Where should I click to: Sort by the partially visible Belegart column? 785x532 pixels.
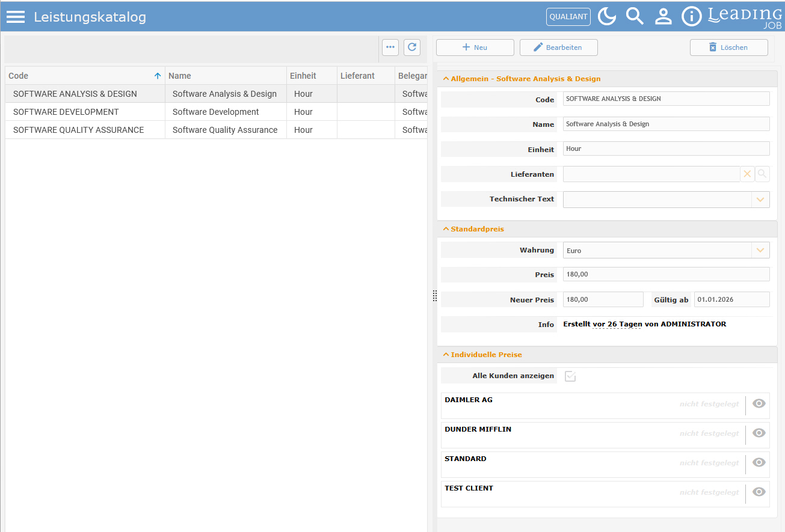pyautogui.click(x=411, y=76)
